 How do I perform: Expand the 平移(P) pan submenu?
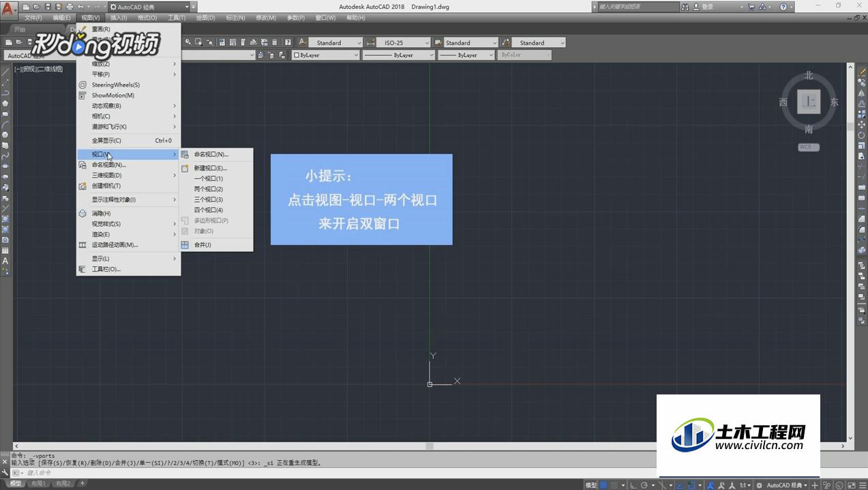tap(128, 74)
